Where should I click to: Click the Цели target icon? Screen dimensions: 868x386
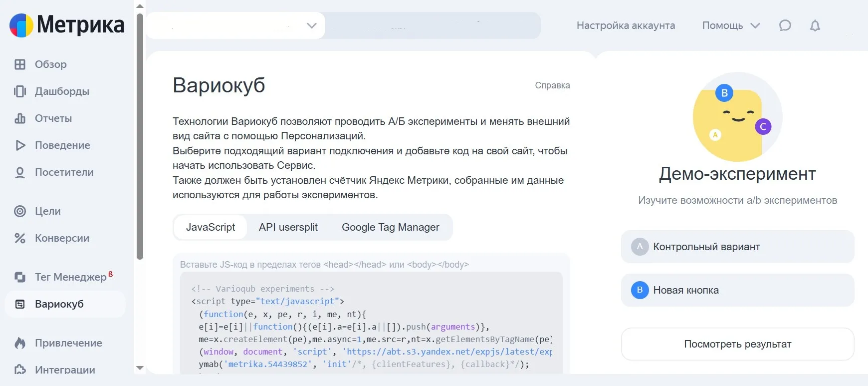pos(20,211)
